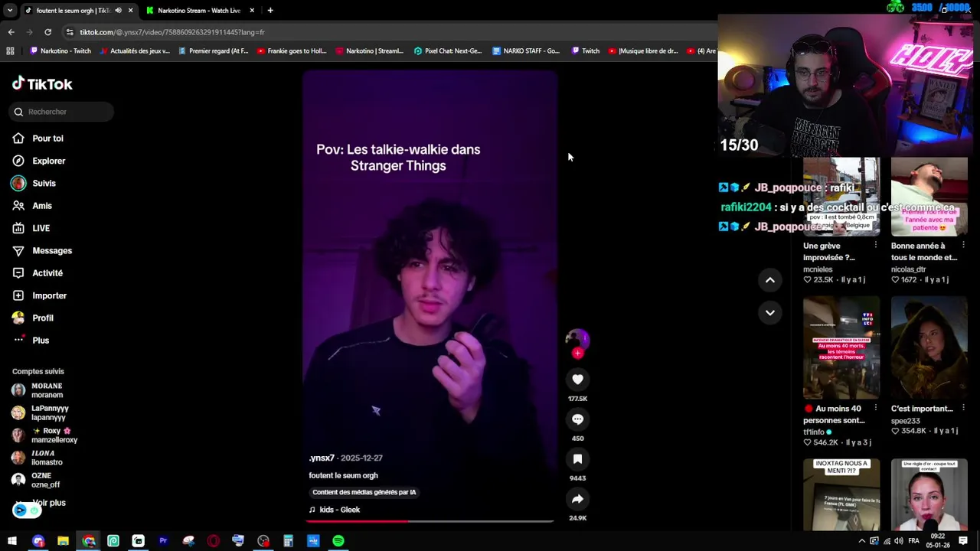Open Windows Start menu
Viewport: 980px width, 551px height.
12,541
